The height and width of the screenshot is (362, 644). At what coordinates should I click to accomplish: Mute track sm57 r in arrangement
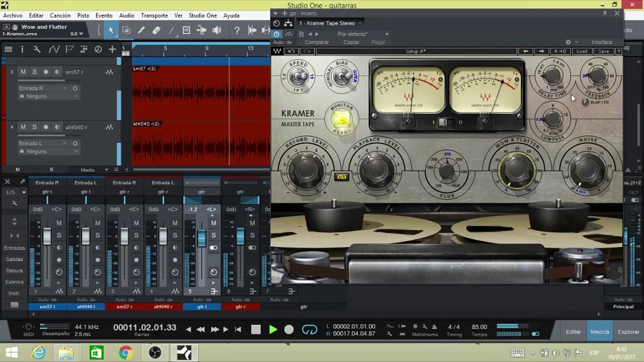coord(23,72)
